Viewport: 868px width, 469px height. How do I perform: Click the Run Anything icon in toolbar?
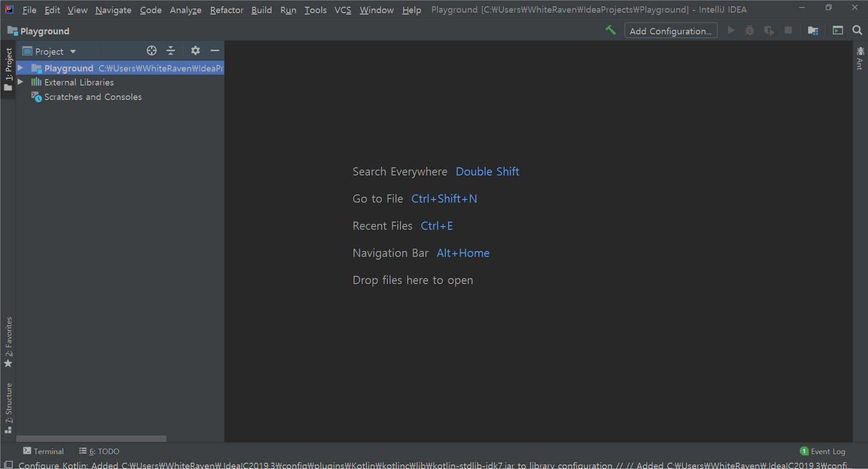tap(838, 30)
